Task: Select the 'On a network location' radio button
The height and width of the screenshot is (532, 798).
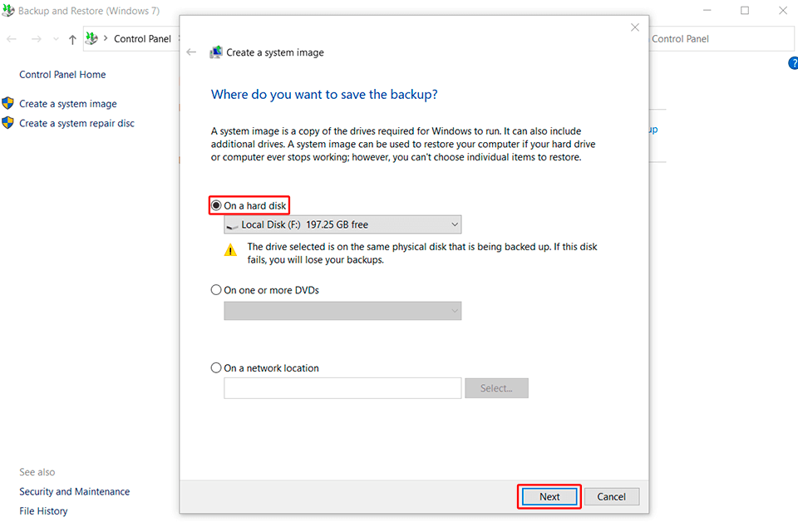Action: (x=216, y=368)
